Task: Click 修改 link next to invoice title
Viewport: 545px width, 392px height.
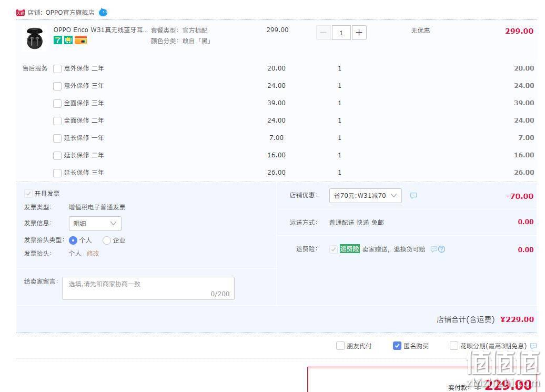Action: 93,253
